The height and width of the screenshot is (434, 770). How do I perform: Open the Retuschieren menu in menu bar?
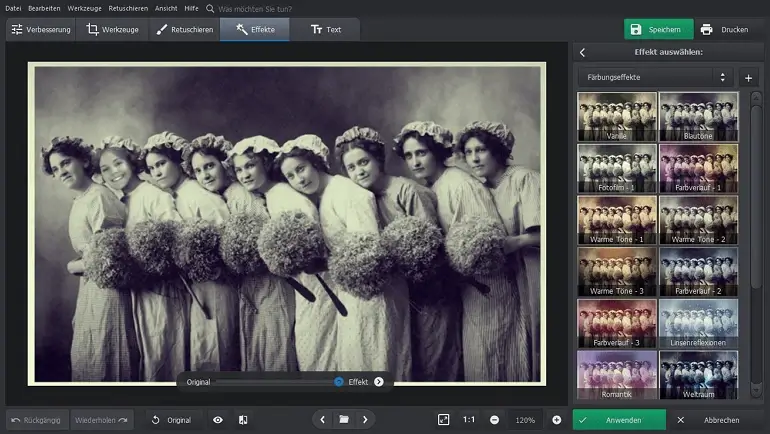[x=128, y=8]
